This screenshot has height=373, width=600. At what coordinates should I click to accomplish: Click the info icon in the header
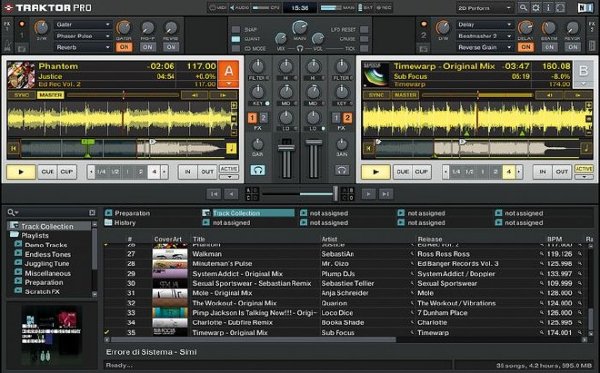point(548,8)
